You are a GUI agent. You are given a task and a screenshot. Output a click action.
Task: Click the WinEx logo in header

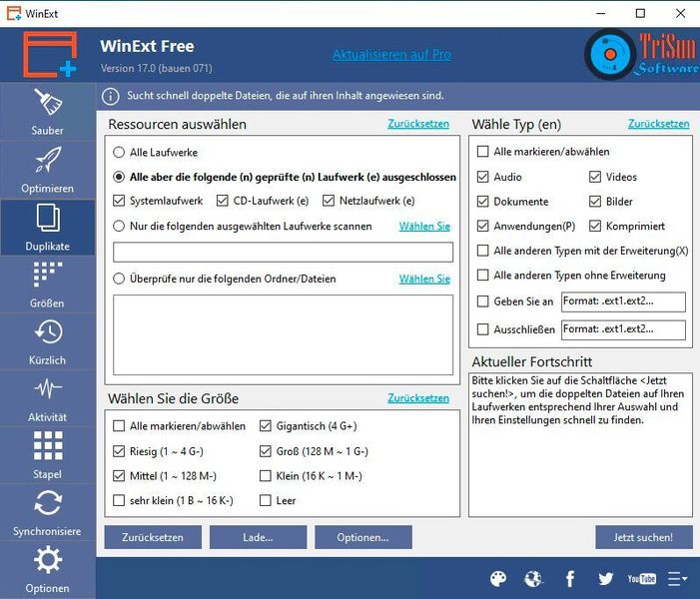[x=50, y=54]
